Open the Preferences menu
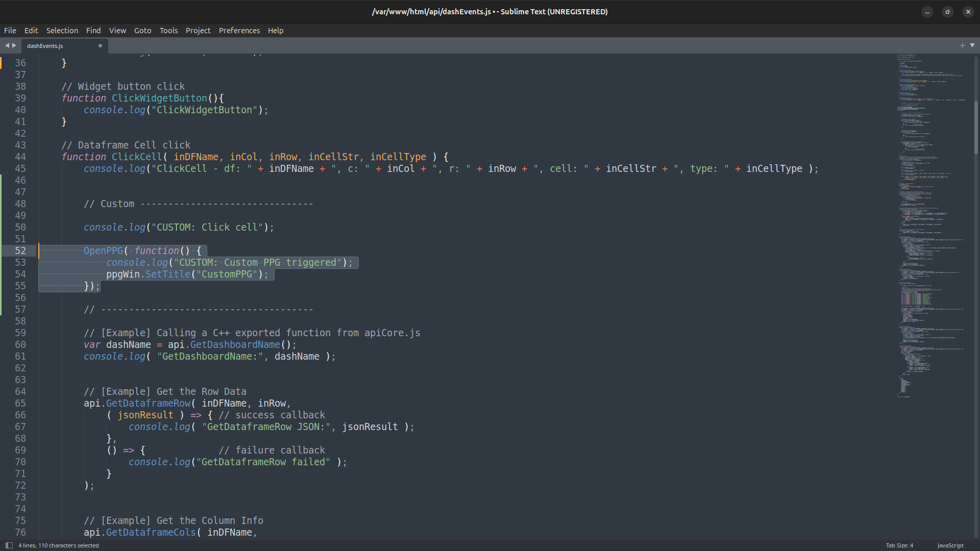The height and width of the screenshot is (551, 980). point(239,31)
